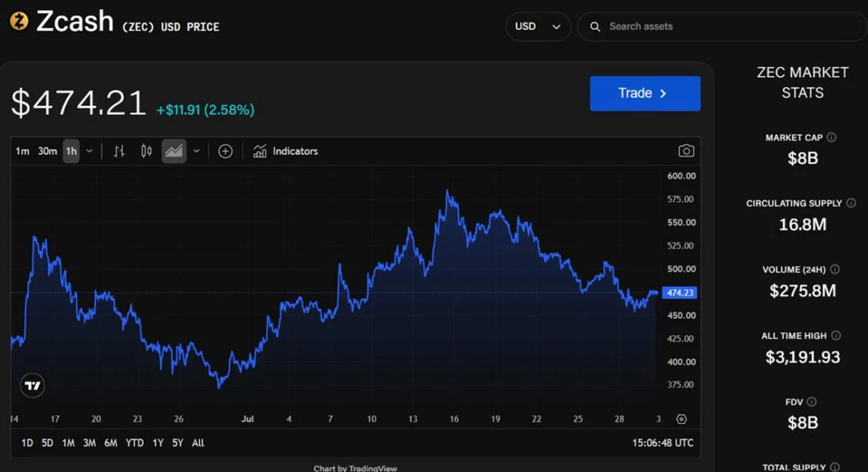Click the 474.23 current price label
This screenshot has width=868, height=472.
(x=679, y=293)
